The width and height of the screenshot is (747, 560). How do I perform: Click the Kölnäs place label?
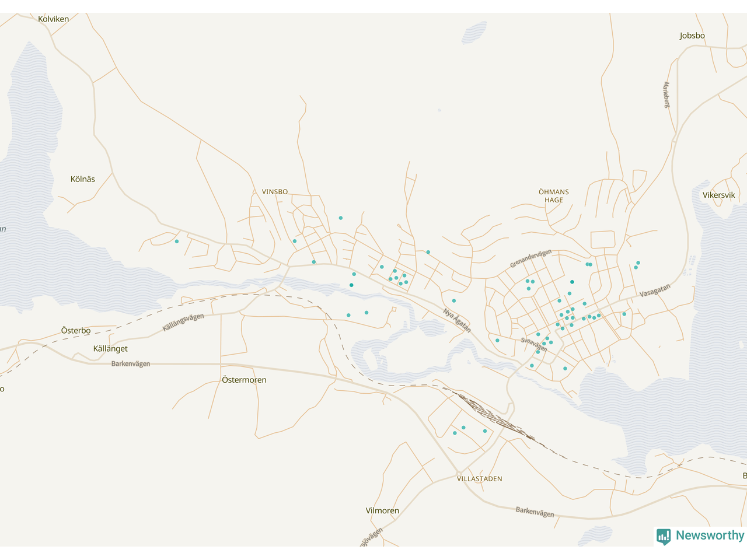click(83, 179)
